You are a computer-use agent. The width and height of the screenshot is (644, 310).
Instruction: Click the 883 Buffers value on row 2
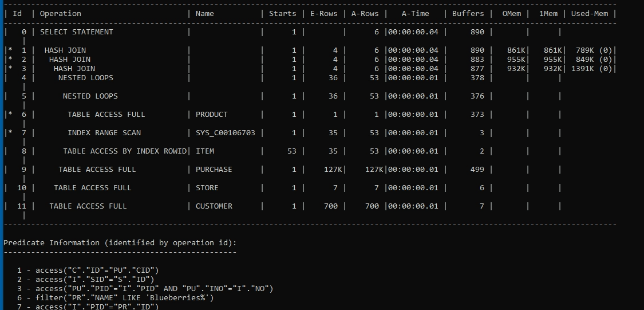(x=477, y=59)
